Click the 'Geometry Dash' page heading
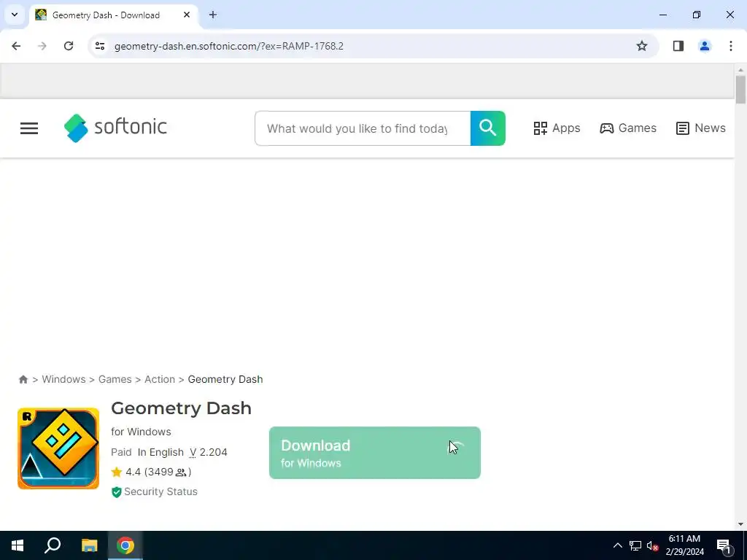 click(181, 408)
